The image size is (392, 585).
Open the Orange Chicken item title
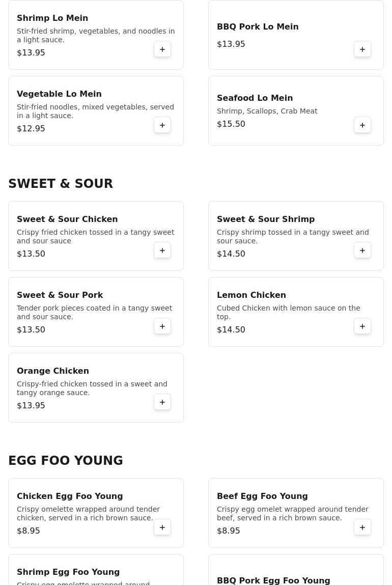click(53, 371)
